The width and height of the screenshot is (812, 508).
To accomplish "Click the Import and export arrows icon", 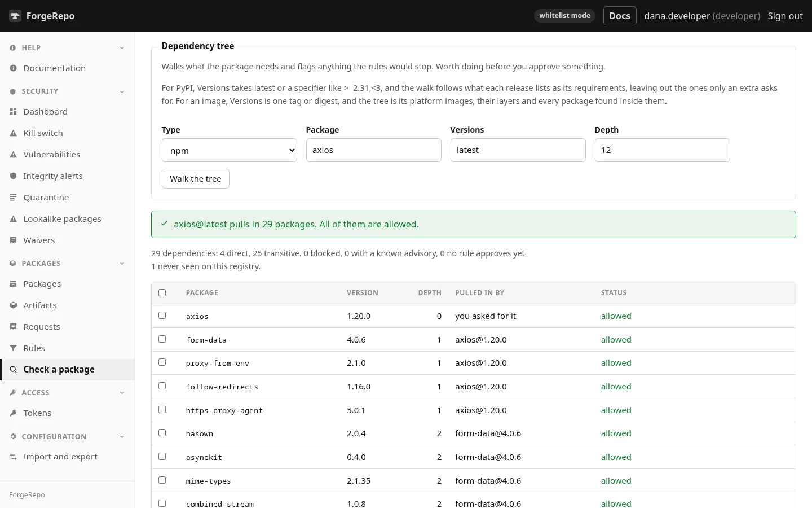I will (x=13, y=457).
